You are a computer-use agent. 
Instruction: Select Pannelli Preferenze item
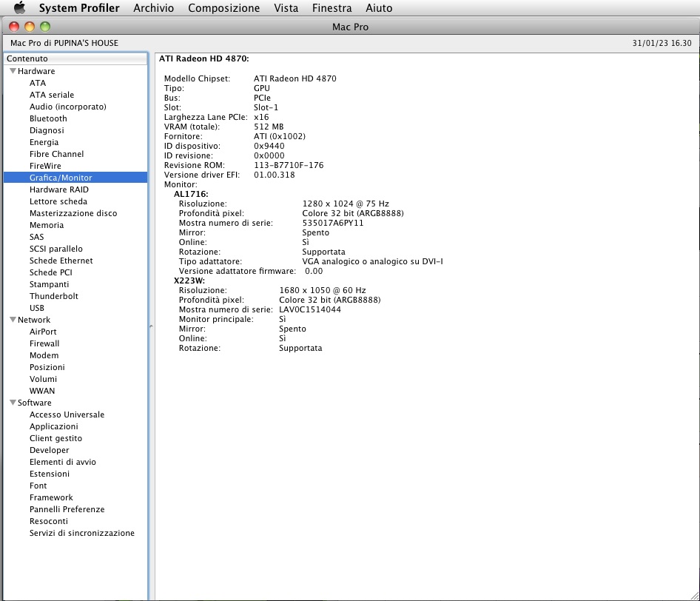pos(67,509)
